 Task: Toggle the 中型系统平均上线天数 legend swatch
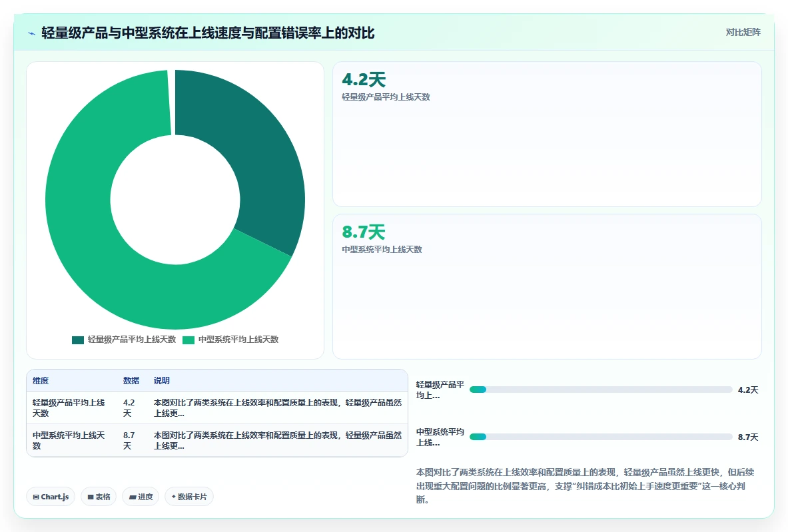(189, 340)
